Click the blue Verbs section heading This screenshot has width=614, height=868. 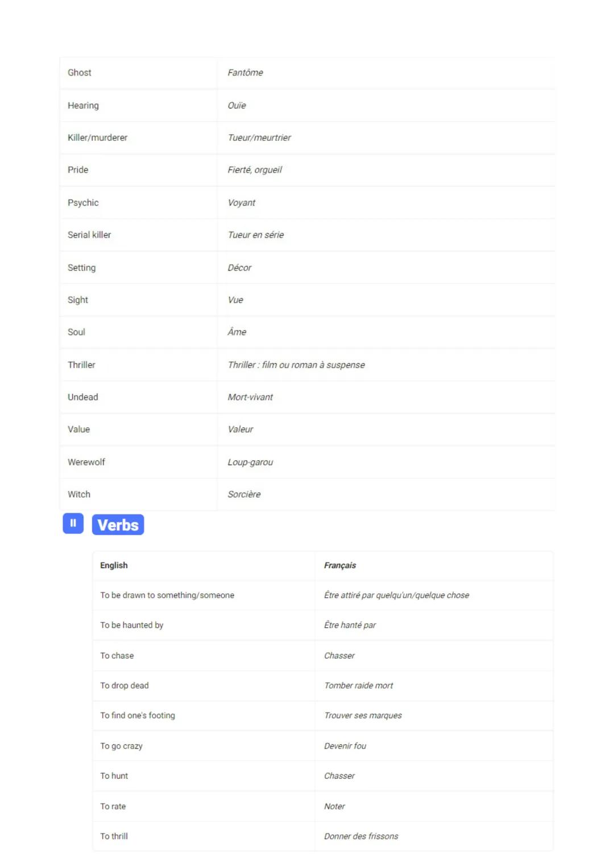pos(118,525)
